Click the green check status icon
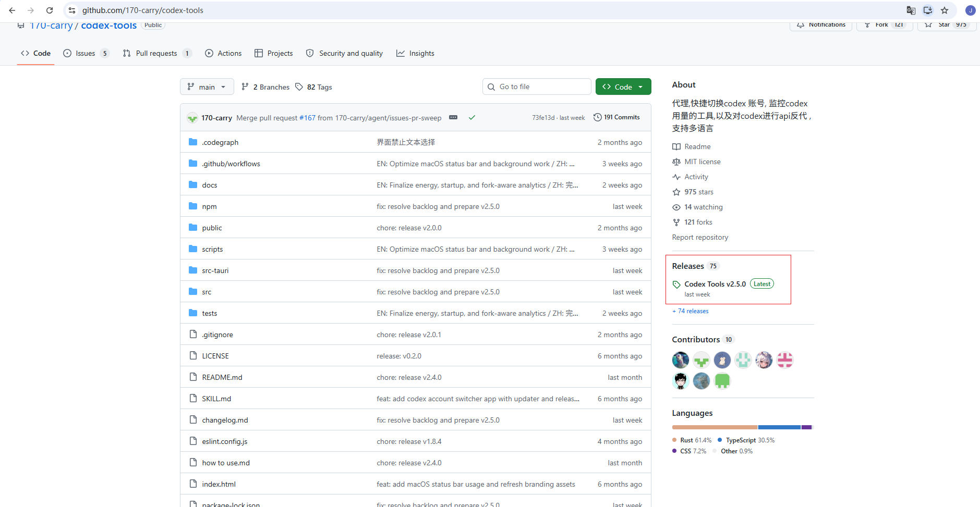980x507 pixels. coord(472,117)
